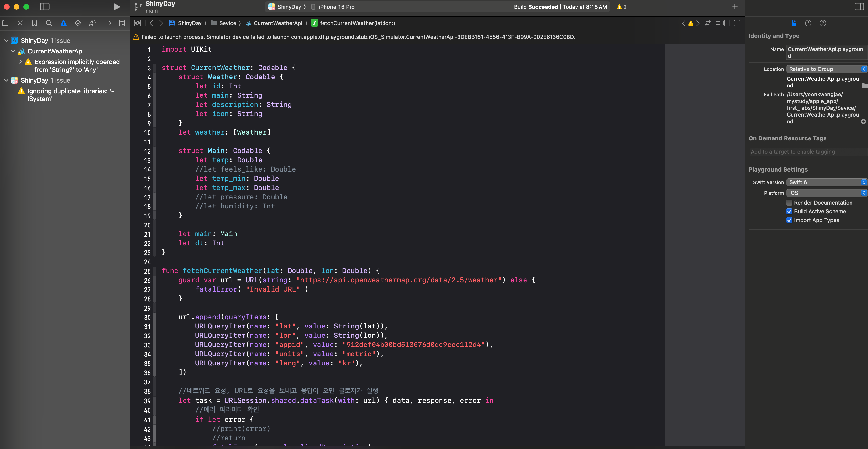The width and height of the screenshot is (868, 449).
Task: Click CurrentWeatherApi in jump bar
Action: 274,23
